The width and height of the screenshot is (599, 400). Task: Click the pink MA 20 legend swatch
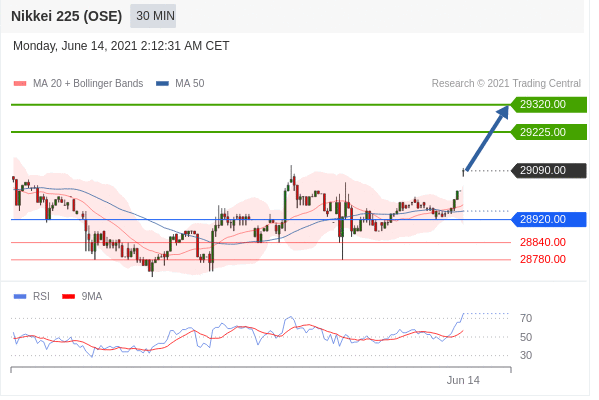(x=20, y=84)
